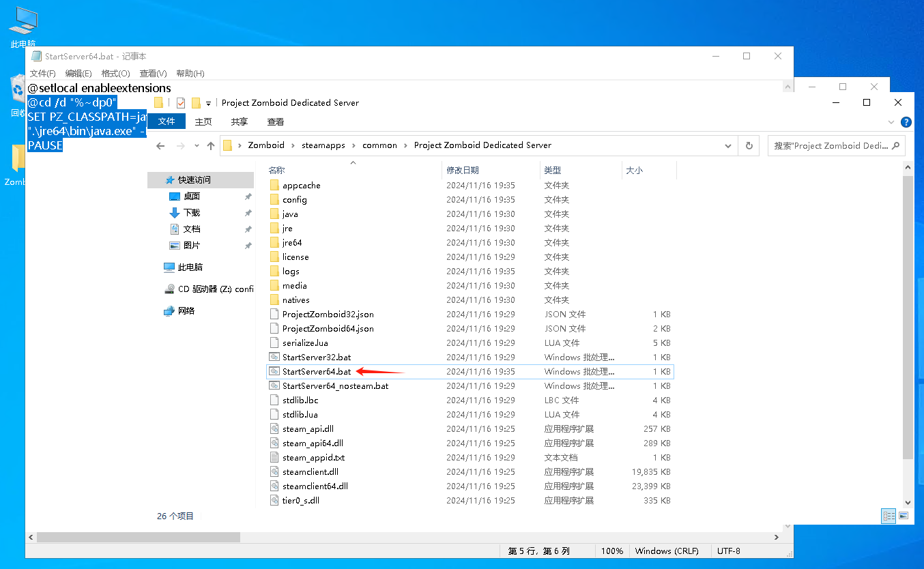Open Explorer Home ribbon tab

click(x=203, y=122)
